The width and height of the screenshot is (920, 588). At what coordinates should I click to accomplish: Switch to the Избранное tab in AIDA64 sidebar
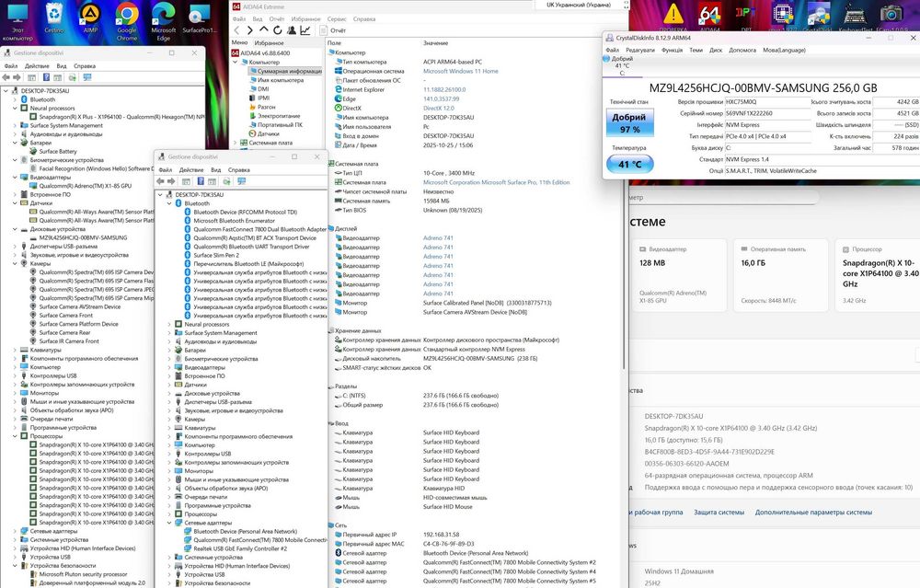269,43
